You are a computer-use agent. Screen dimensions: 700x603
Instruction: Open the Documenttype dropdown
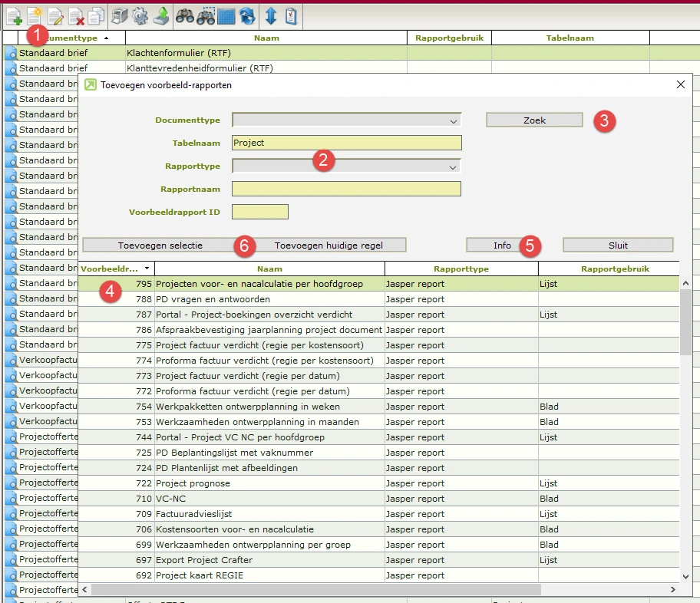pos(453,120)
